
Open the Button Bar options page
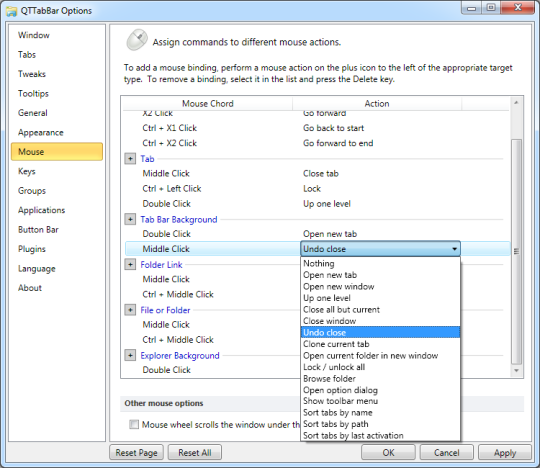click(57, 230)
